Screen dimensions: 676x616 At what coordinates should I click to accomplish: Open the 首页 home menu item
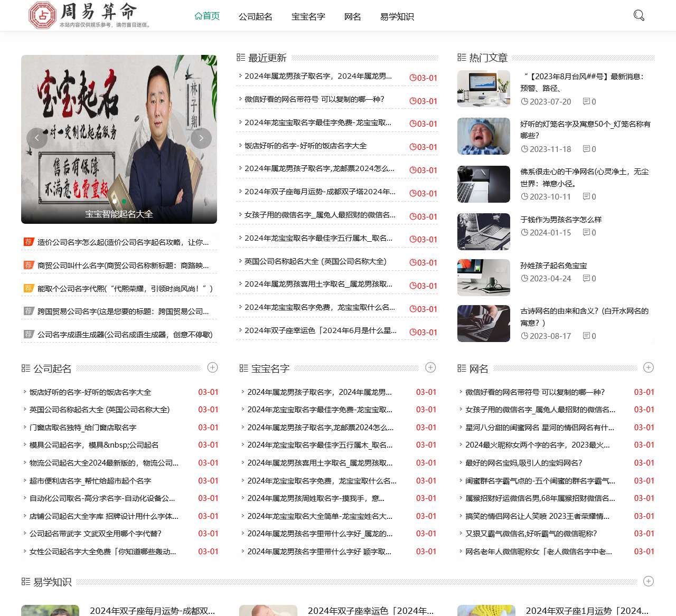point(207,16)
